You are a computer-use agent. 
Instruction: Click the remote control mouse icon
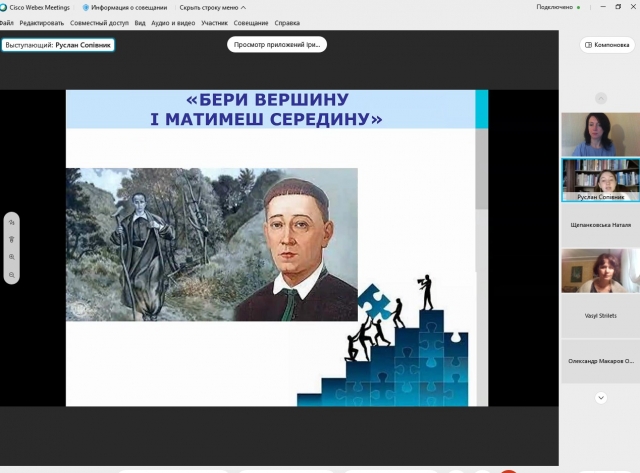click(x=11, y=240)
